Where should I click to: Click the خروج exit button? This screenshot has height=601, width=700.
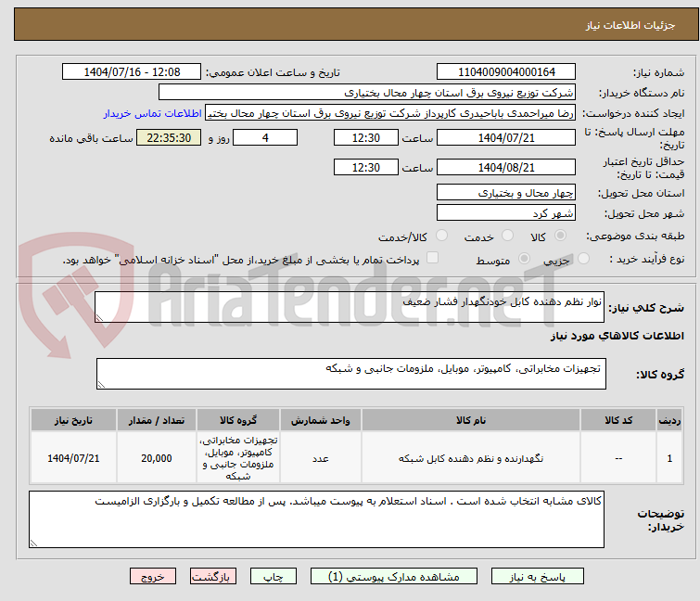[153, 577]
